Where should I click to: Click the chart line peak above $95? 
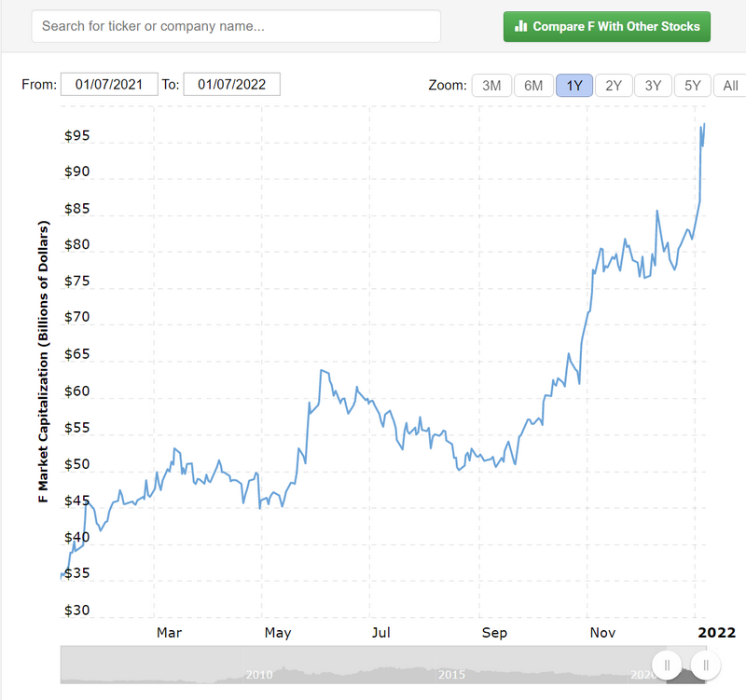[x=704, y=124]
